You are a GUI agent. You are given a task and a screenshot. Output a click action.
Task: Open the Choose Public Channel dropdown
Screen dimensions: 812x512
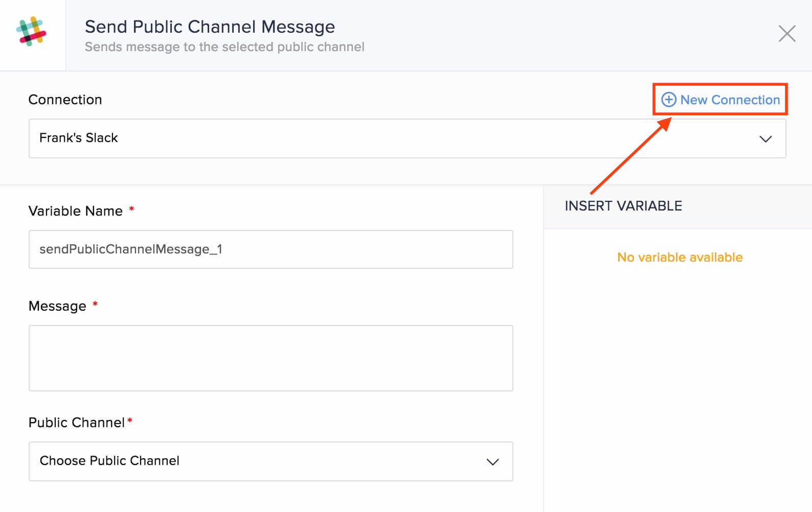point(270,461)
